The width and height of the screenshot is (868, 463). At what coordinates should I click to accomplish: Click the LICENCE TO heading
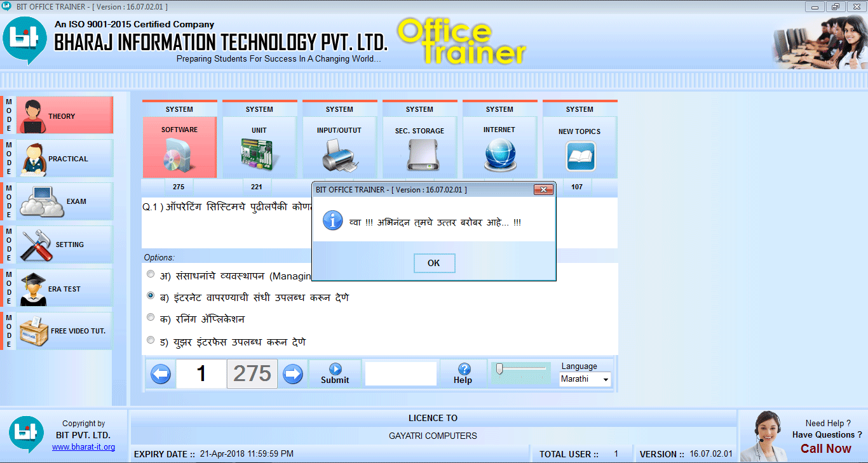(x=433, y=418)
